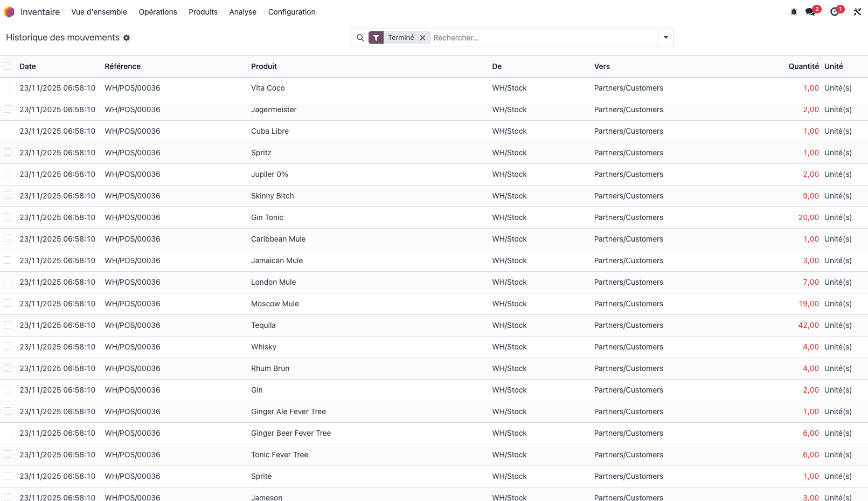Open the messaging conversations icon
The width and height of the screenshot is (868, 501).
pos(811,11)
